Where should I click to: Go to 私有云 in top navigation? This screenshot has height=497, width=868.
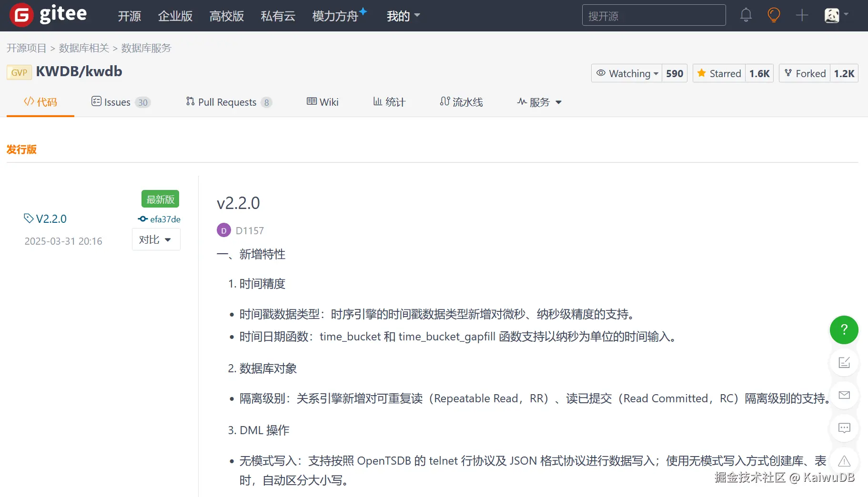(278, 16)
